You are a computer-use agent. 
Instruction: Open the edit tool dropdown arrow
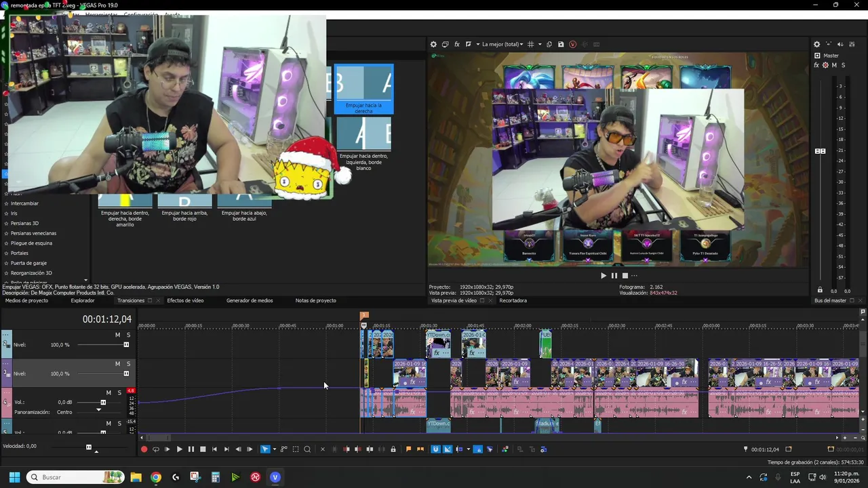(x=274, y=449)
